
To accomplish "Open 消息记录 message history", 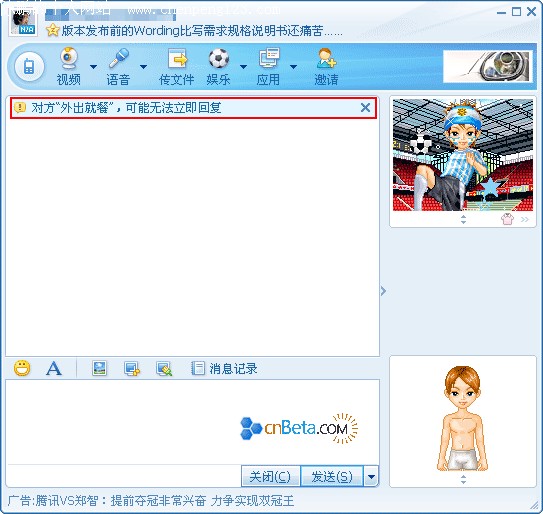I will click(x=224, y=369).
